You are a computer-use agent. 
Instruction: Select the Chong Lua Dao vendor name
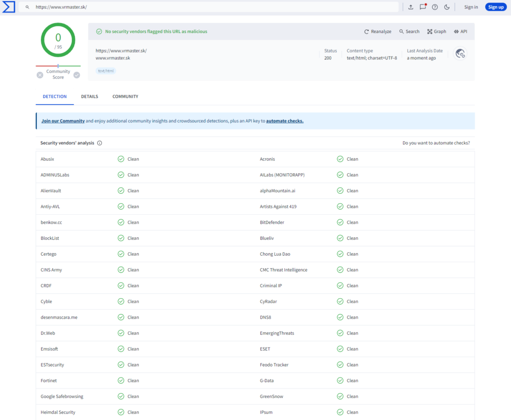tap(275, 254)
